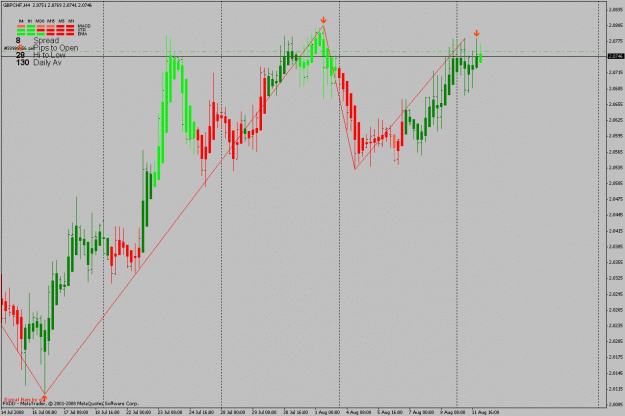Click the H4 timeframe column header
The width and height of the screenshot is (625, 416).
click(x=21, y=21)
